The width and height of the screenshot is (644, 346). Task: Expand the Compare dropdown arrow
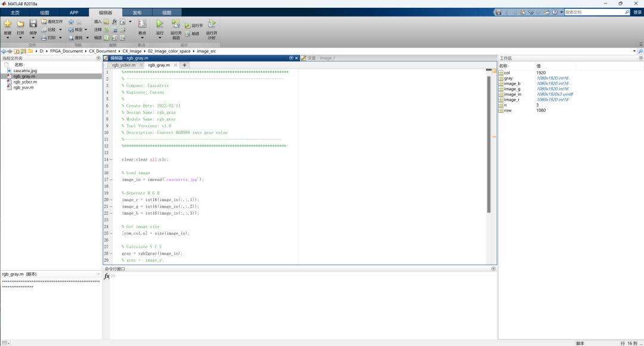point(60,29)
